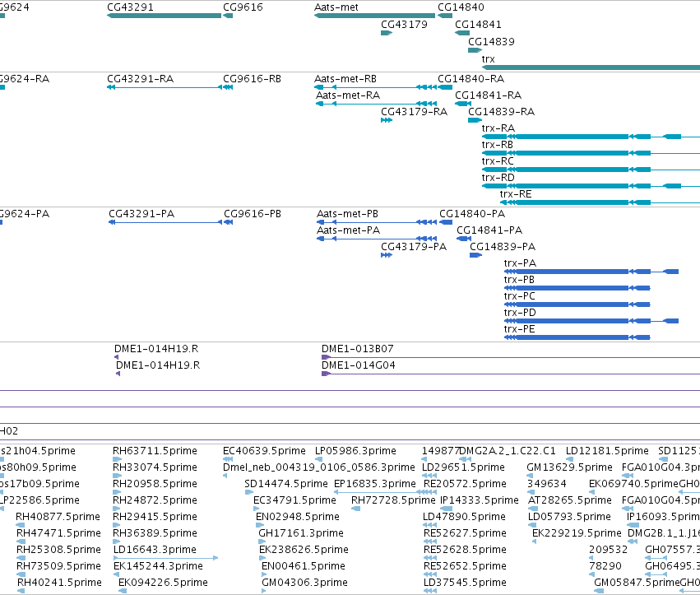
Task: Click the CG43179-PA protein label
Action: 414,247
